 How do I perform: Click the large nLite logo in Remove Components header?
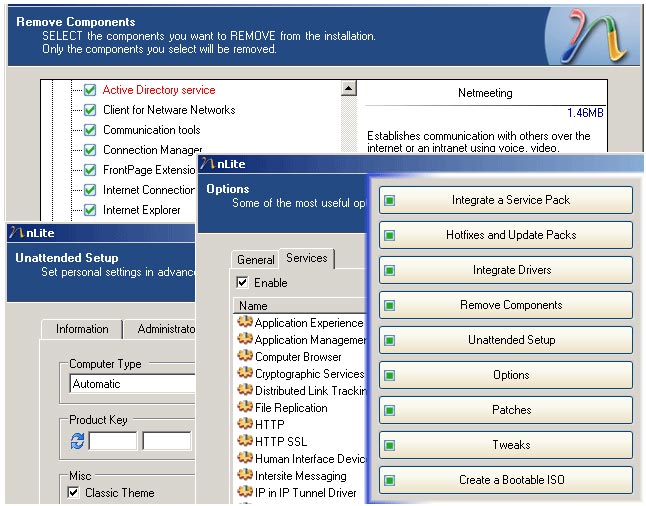pos(595,36)
